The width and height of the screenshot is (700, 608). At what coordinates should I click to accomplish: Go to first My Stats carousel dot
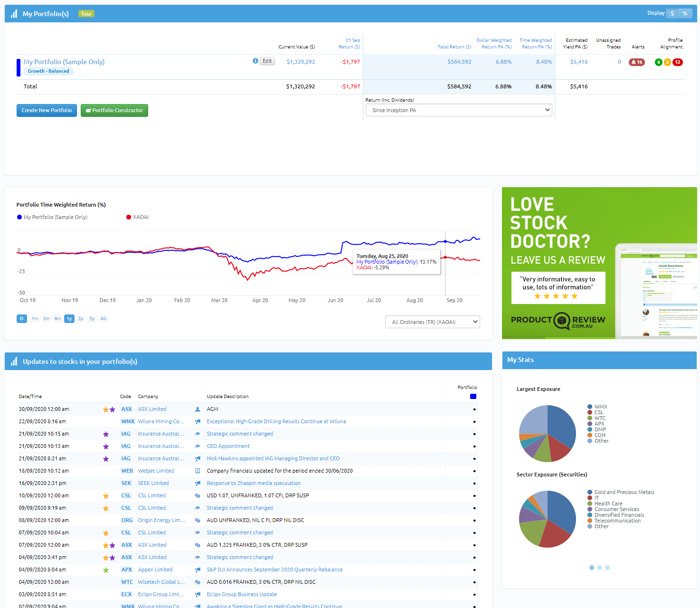pos(592,568)
